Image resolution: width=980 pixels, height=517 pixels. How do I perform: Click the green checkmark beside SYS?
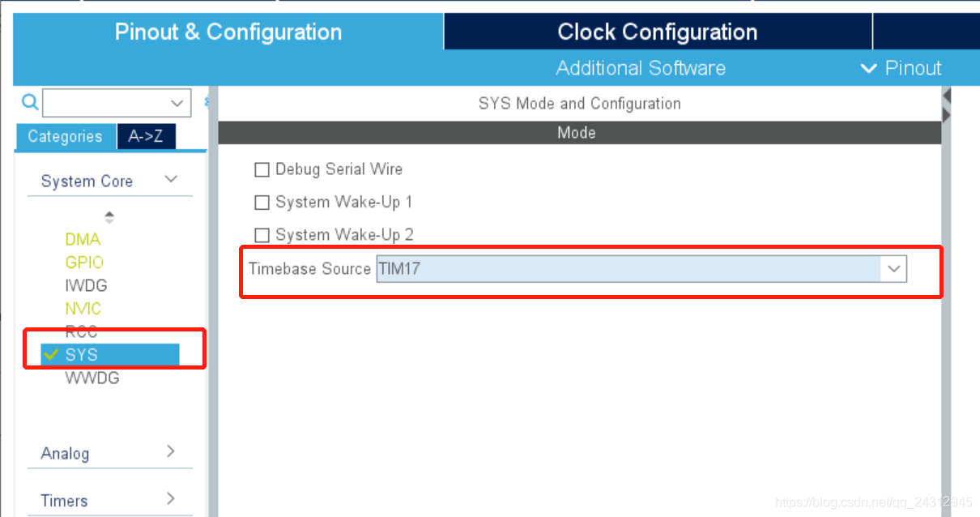coord(53,354)
